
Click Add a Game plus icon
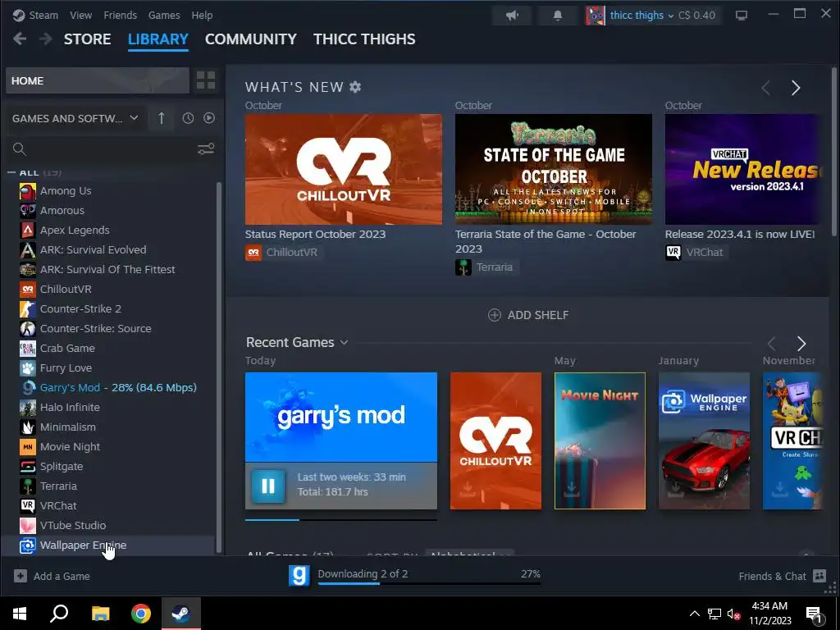point(21,576)
